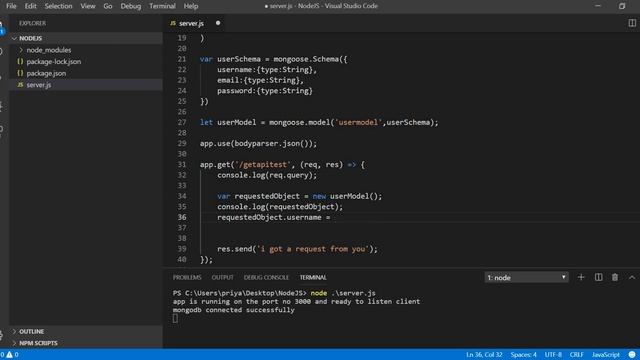The height and width of the screenshot is (360, 640).
Task: Click JS icon beside server.js in explorer
Action: click(20, 85)
